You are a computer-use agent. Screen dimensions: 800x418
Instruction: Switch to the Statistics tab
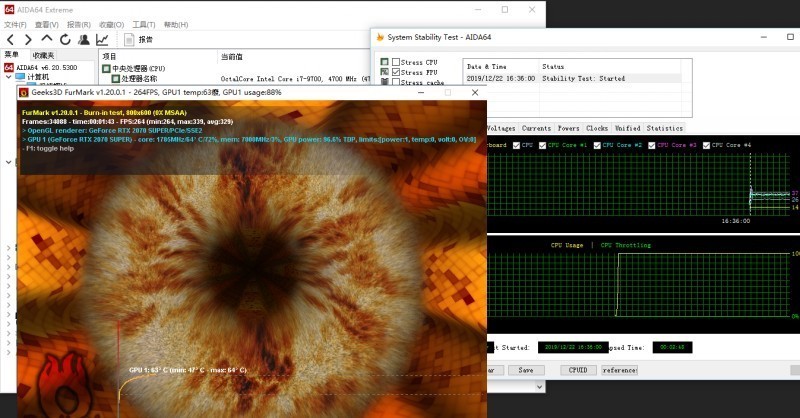click(664, 128)
